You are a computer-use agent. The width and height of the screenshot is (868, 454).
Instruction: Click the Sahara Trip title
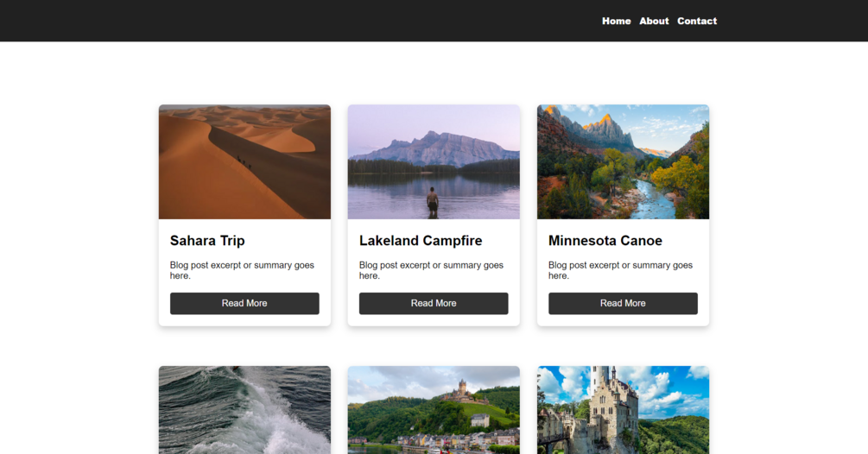tap(207, 241)
